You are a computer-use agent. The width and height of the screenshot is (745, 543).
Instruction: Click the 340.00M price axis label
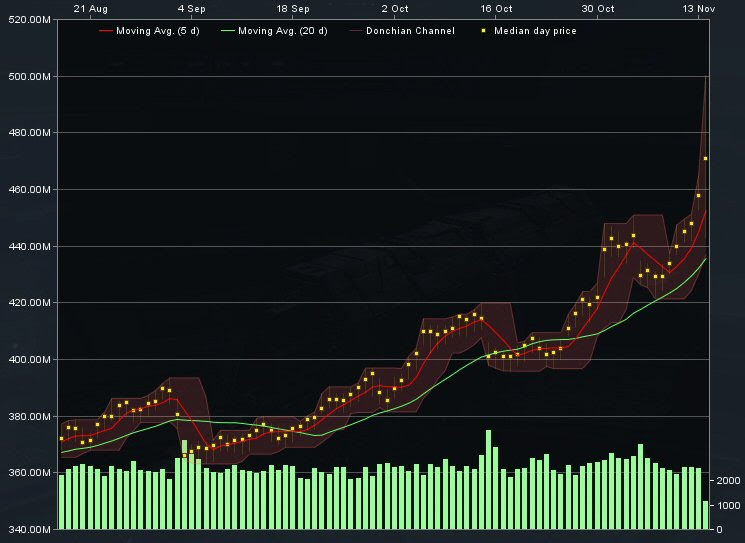point(29,529)
